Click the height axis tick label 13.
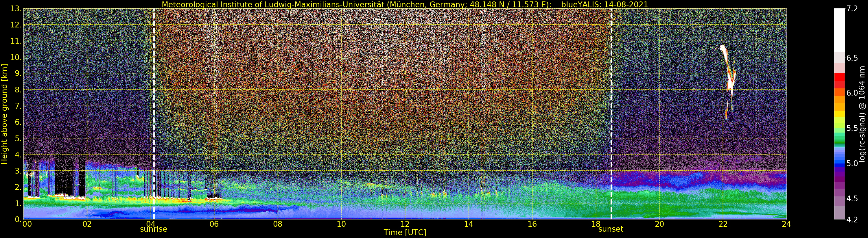The width and height of the screenshot is (868, 238). [x=16, y=9]
